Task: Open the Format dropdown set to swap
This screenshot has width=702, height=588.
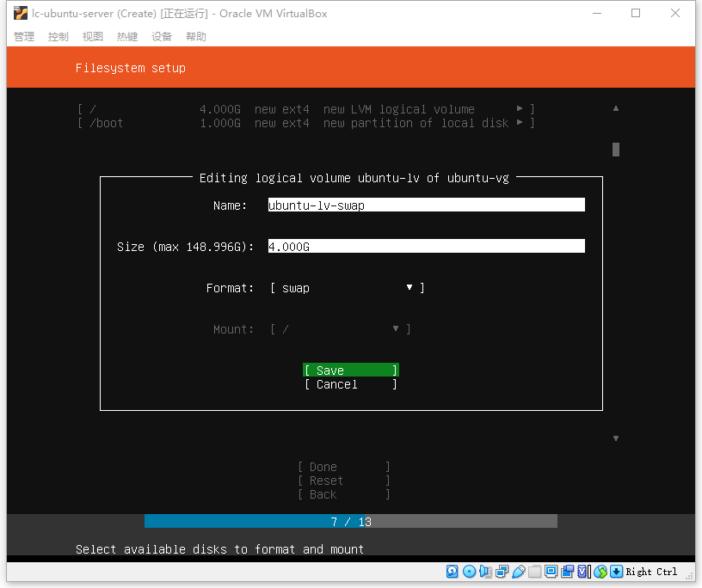Action: 347,288
